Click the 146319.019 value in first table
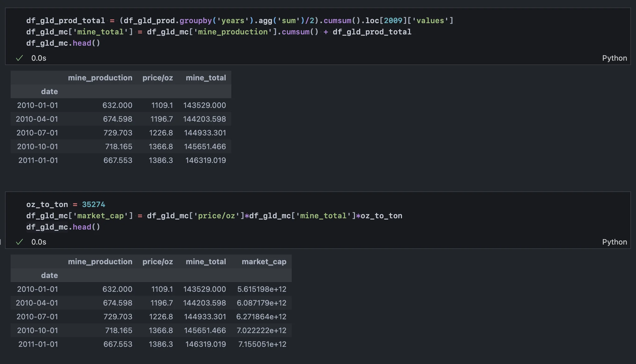 (x=205, y=160)
